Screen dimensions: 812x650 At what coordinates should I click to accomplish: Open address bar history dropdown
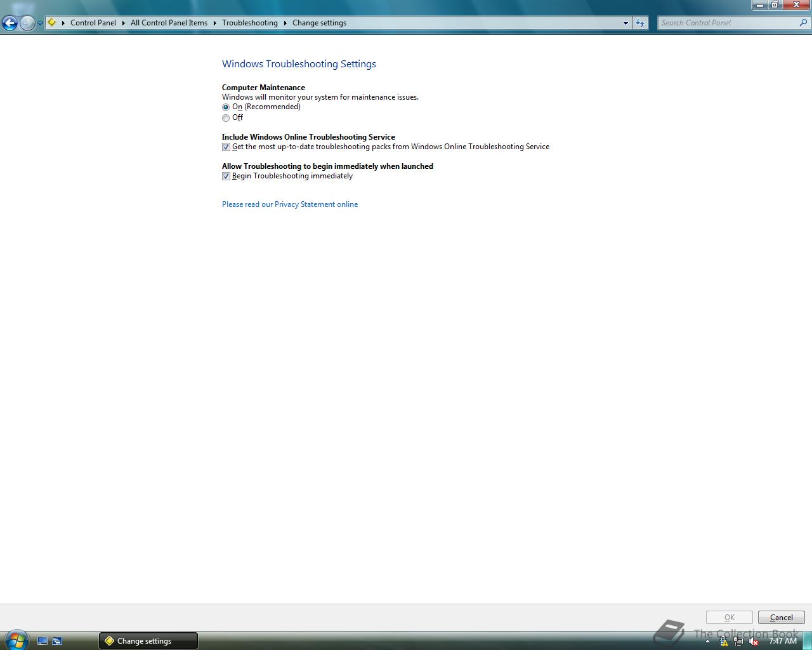tap(625, 23)
